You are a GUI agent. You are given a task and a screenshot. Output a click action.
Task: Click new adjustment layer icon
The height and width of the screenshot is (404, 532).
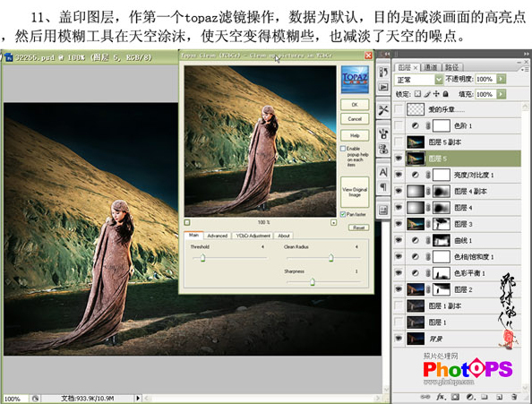point(470,397)
